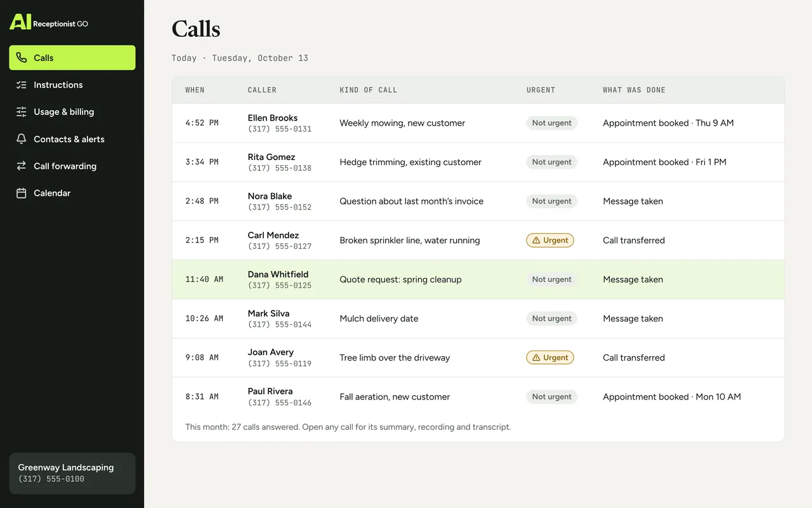Image resolution: width=812 pixels, height=508 pixels.
Task: Switch to Call forwarding
Action: 72,166
